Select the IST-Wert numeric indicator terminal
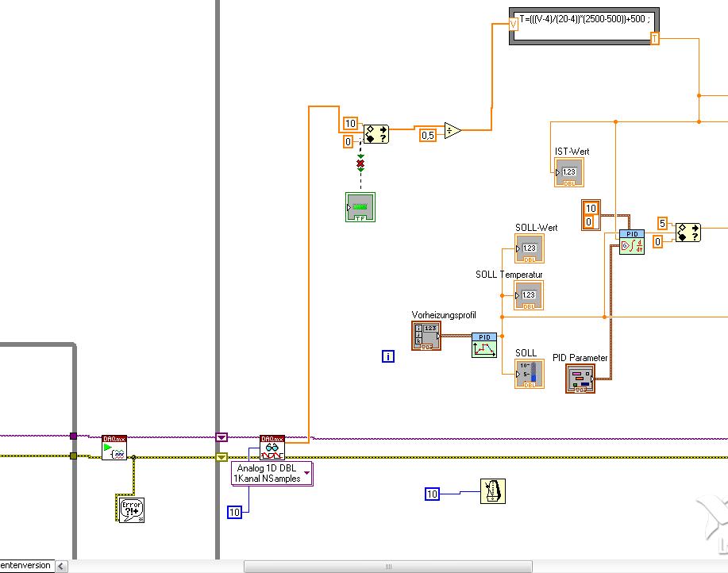The height and width of the screenshot is (573, 728). pos(569,172)
